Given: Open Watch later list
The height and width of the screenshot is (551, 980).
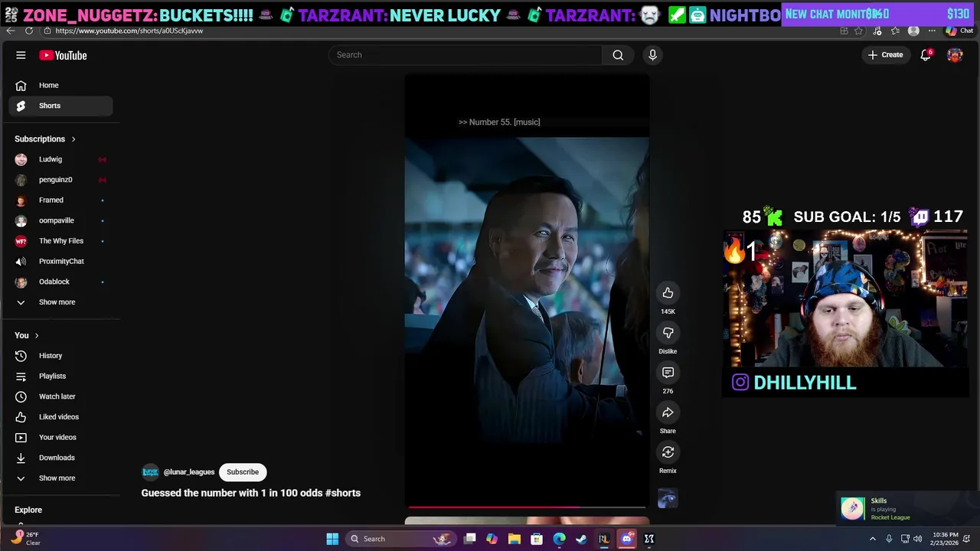Looking at the screenshot, I should coord(61,396).
